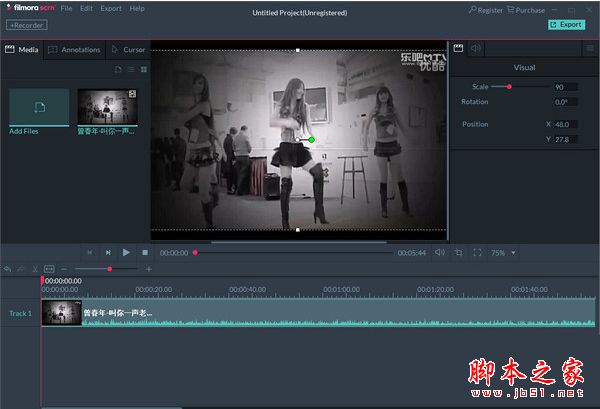This screenshot has height=409, width=600.
Task: Toggle the preview volume icon
Action: point(440,253)
